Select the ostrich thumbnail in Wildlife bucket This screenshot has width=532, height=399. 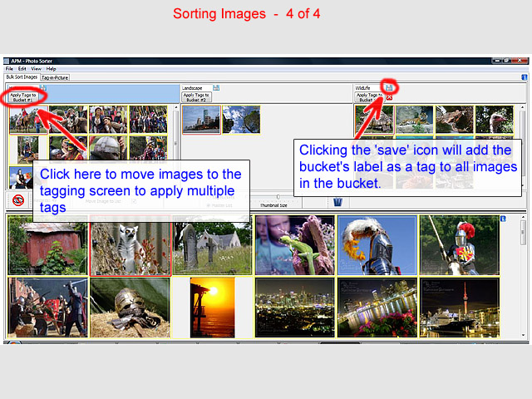(495, 120)
